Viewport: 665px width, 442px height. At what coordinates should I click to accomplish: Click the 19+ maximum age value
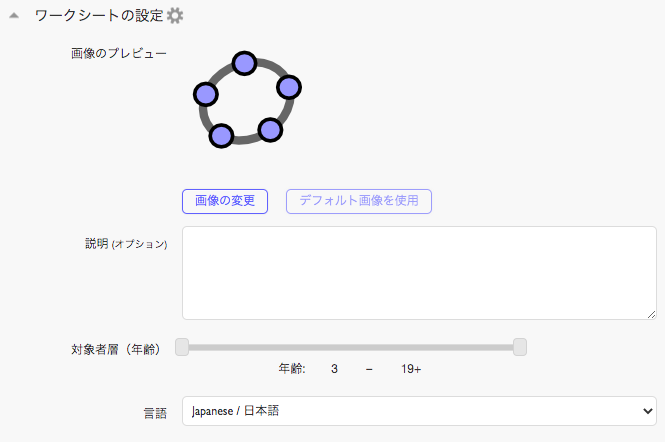[411, 369]
